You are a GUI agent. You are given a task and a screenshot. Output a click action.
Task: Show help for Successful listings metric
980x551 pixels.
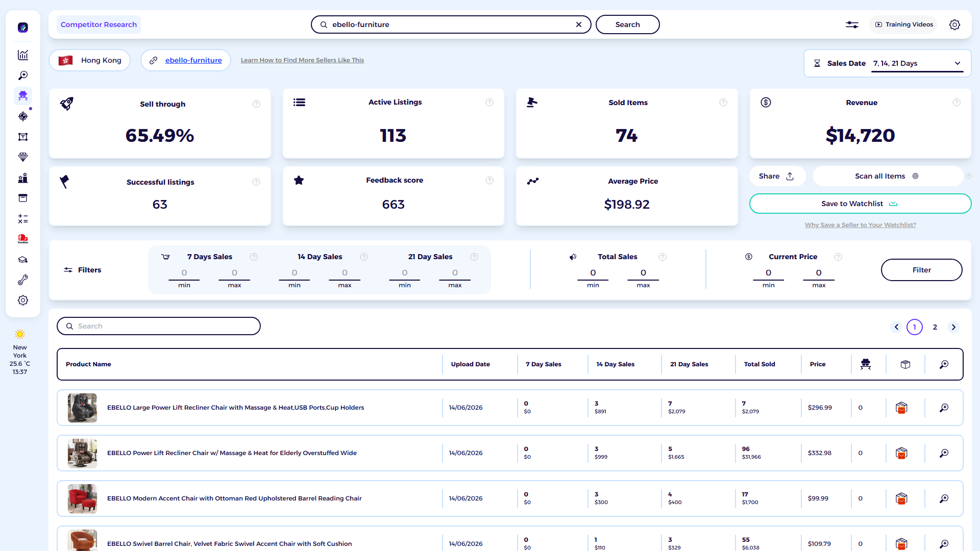(256, 182)
